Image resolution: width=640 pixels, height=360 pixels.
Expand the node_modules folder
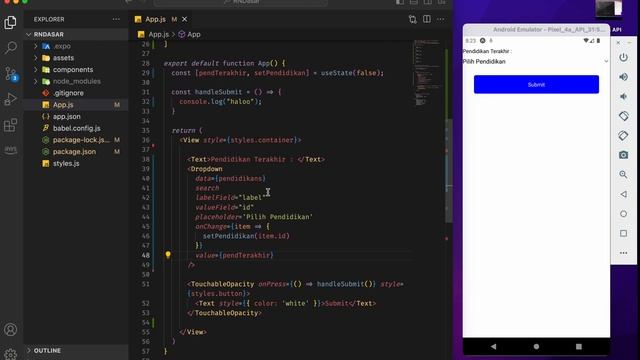(x=36, y=81)
